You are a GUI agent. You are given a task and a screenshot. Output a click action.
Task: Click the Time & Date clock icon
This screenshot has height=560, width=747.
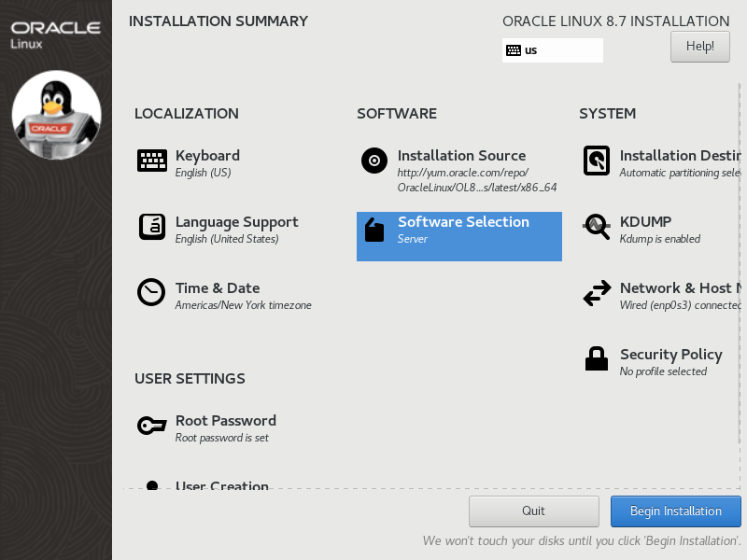tap(151, 292)
